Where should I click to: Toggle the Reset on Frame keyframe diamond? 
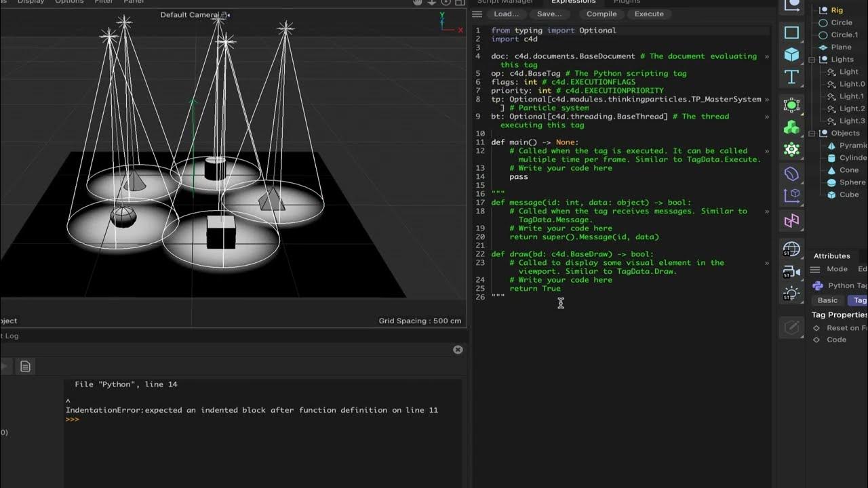(816, 328)
